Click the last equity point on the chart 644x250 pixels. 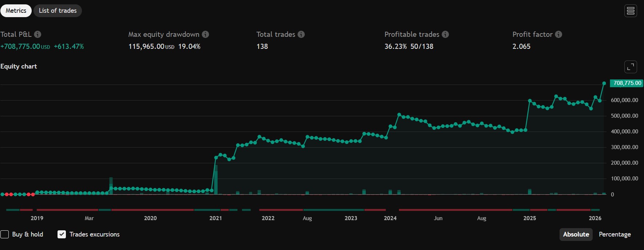pos(604,83)
